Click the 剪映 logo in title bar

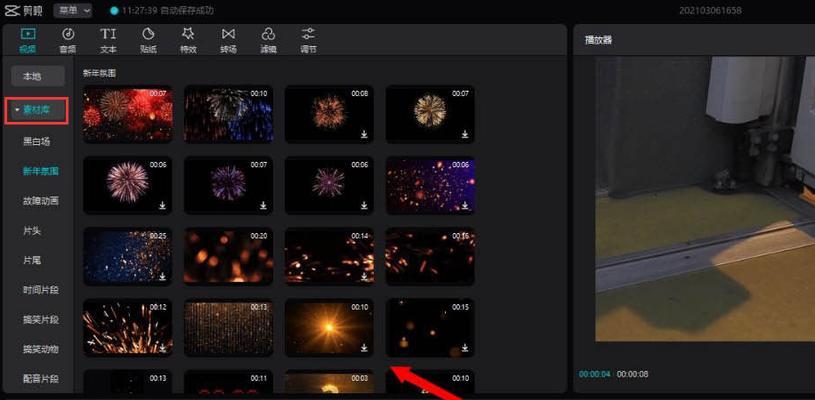coord(23,10)
